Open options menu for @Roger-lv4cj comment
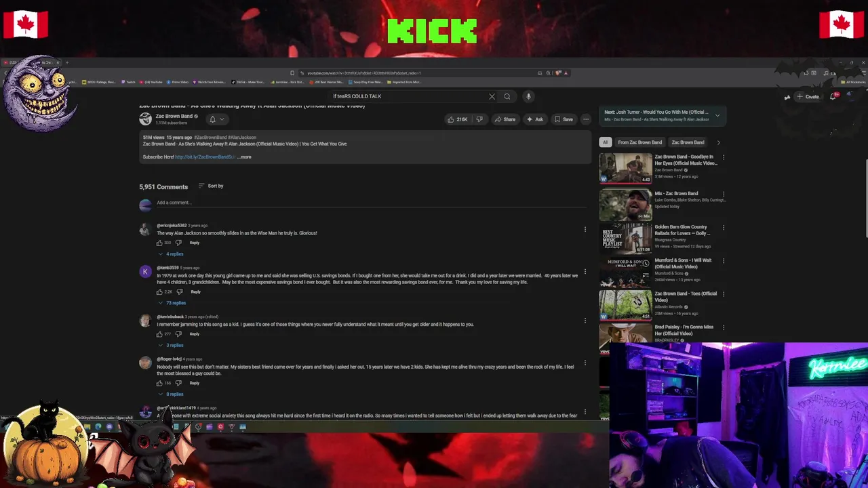Image resolution: width=868 pixels, height=488 pixels. point(585,363)
